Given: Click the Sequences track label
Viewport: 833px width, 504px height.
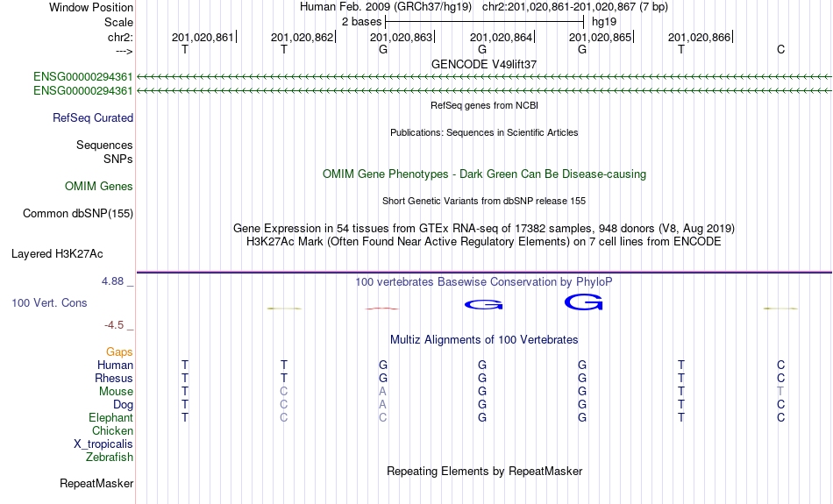Looking at the screenshot, I should pyautogui.click(x=104, y=145).
